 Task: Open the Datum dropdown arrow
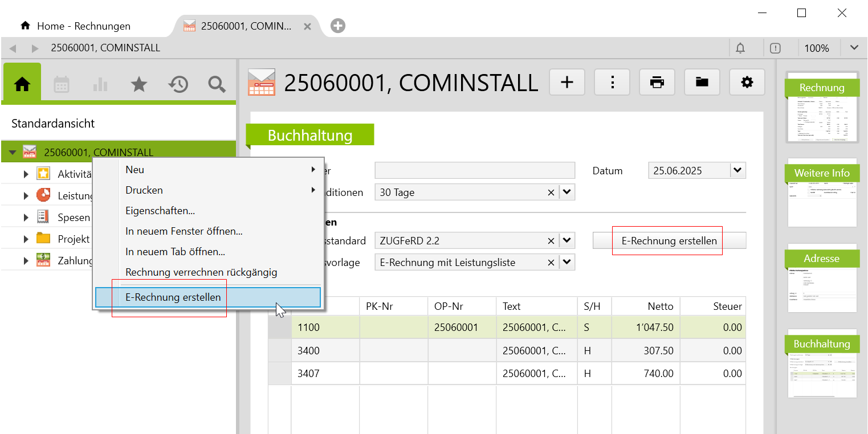[x=737, y=170]
